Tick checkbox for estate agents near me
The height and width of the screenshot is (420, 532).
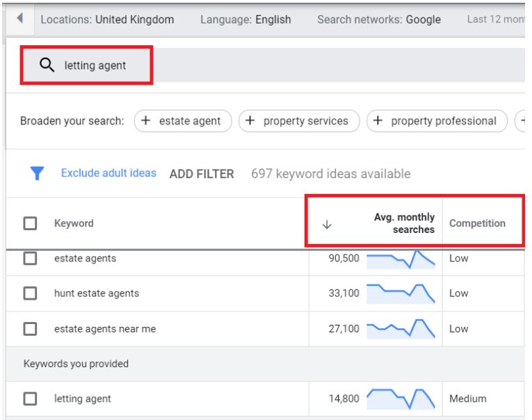point(30,329)
